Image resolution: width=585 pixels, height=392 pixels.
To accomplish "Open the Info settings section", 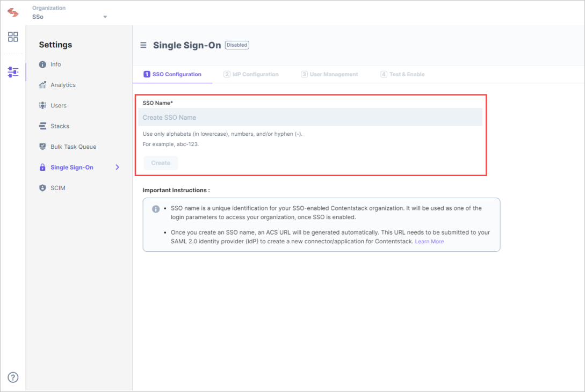I will (x=42, y=64).
